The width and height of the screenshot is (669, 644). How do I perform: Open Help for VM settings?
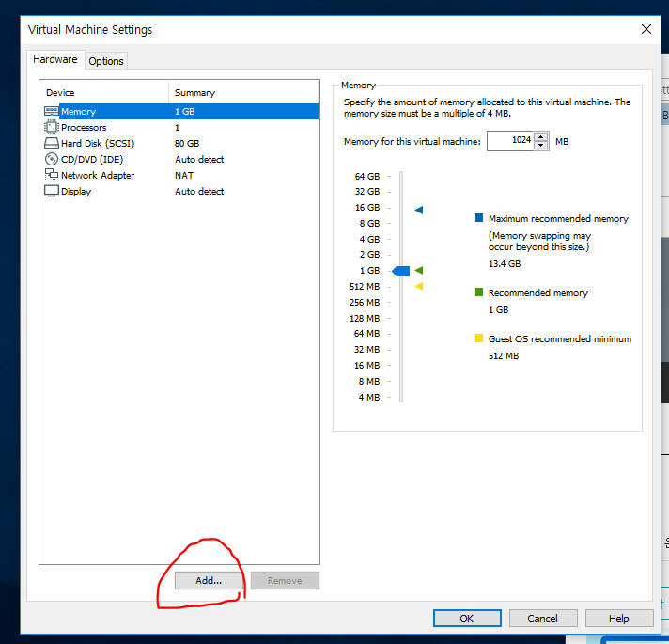click(x=619, y=619)
